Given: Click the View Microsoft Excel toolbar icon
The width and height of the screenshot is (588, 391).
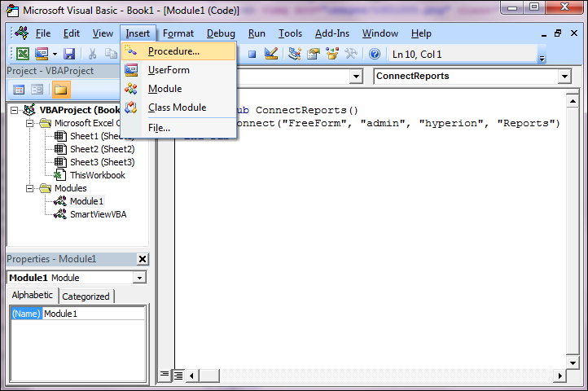Looking at the screenshot, I should (x=23, y=54).
